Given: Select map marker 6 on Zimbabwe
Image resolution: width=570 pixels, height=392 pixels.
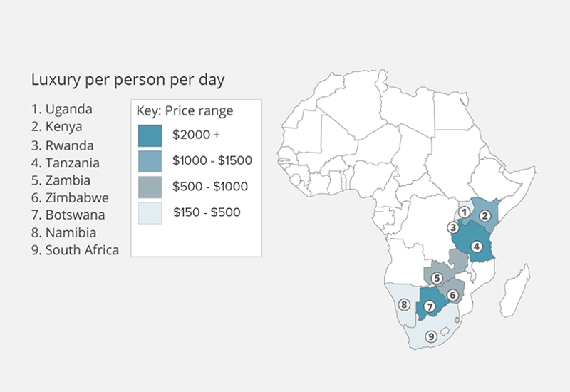Looking at the screenshot, I should coord(452,295).
